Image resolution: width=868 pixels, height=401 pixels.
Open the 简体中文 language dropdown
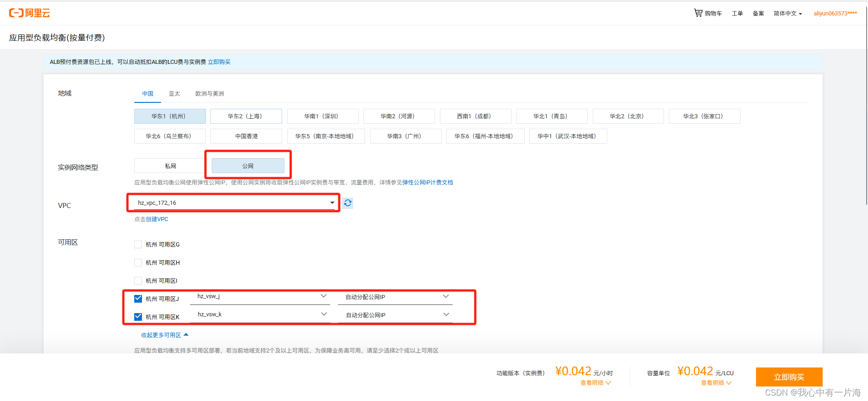[788, 14]
